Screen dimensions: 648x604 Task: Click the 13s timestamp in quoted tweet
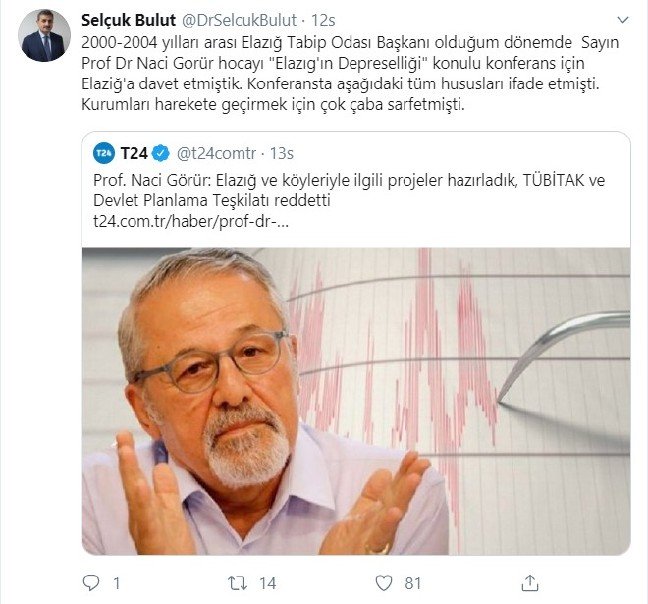281,153
